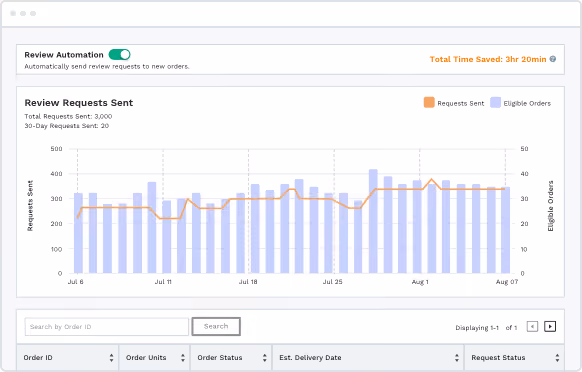Sort table by Est. Delivery Date column
Screen dimensions: 582x372
[x=457, y=358]
